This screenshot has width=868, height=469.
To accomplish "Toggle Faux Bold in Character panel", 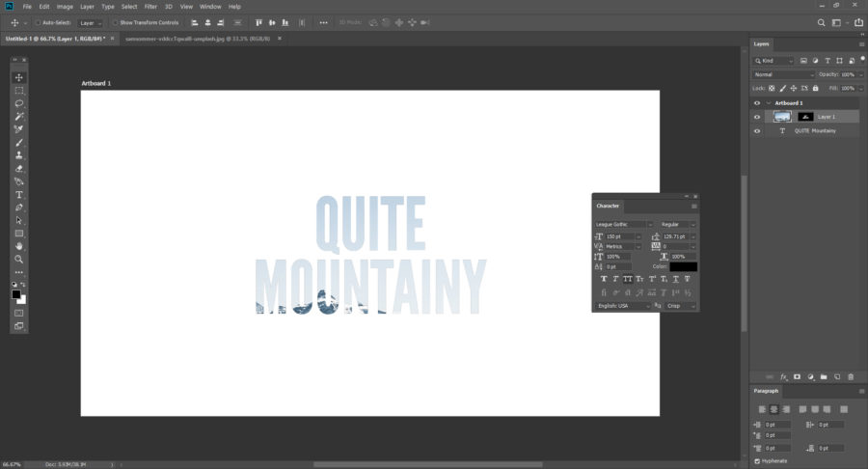I will point(604,279).
